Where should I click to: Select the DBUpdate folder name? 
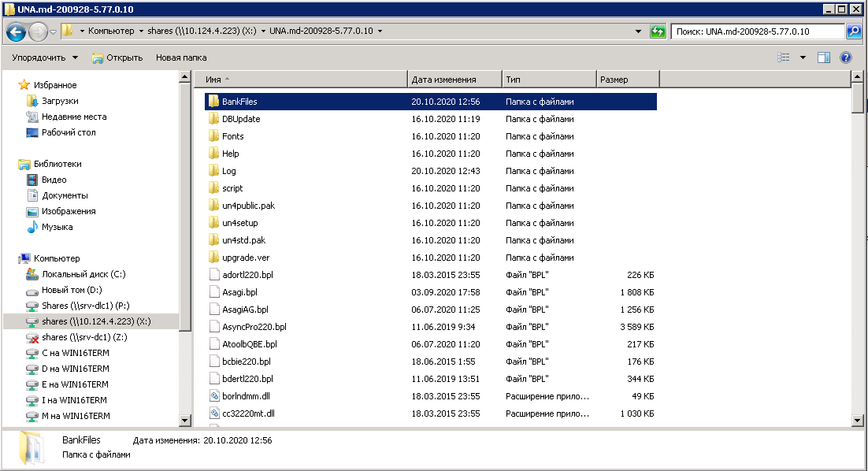pos(241,119)
